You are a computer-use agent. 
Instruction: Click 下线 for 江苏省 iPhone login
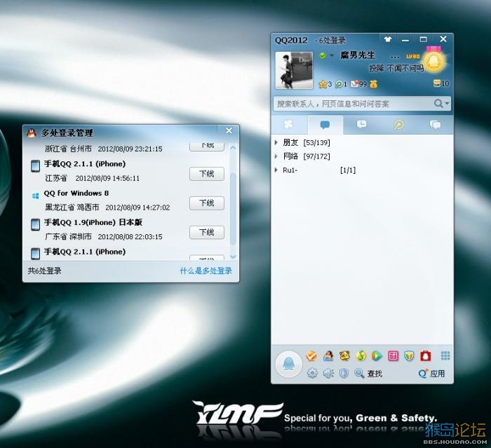click(x=207, y=174)
